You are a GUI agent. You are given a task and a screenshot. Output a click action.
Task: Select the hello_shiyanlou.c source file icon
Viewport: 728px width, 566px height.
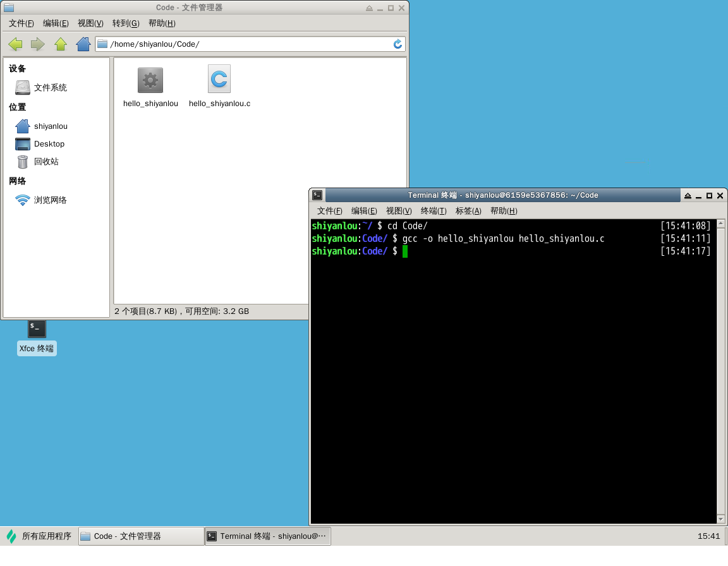(x=219, y=79)
